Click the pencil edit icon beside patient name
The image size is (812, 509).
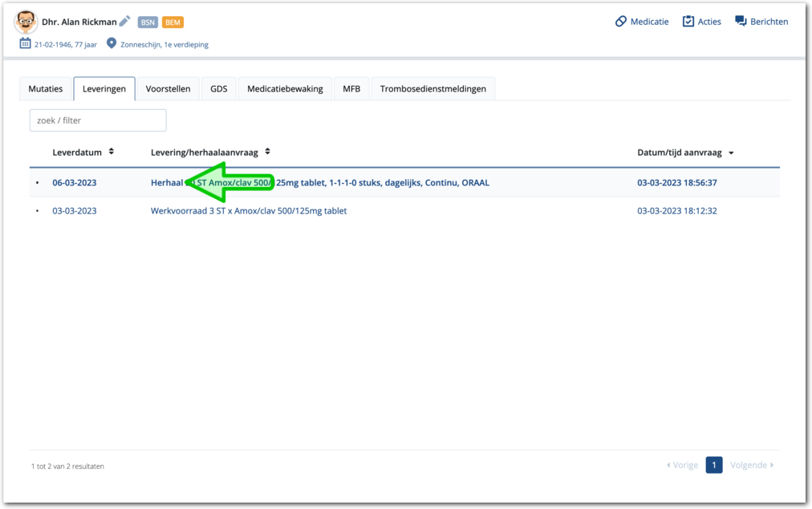125,22
